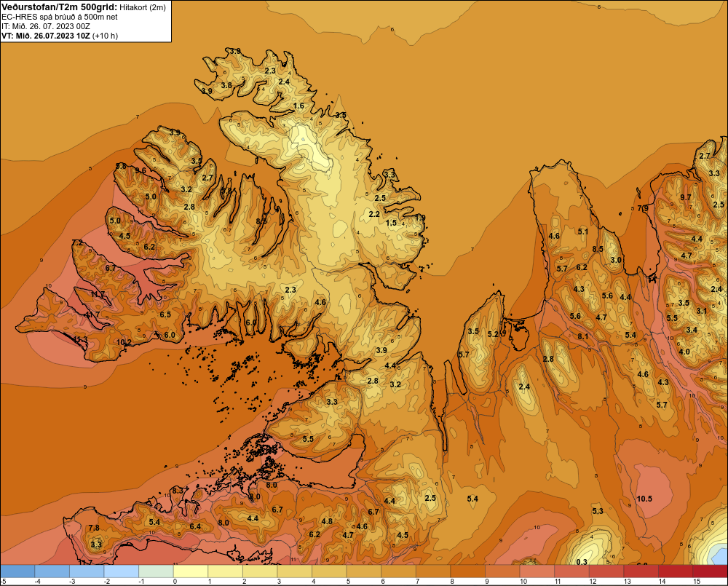Viewport: 728px width, 586px height.
Task: Click the 11.3 temperature value on the coast
Action: point(80,339)
